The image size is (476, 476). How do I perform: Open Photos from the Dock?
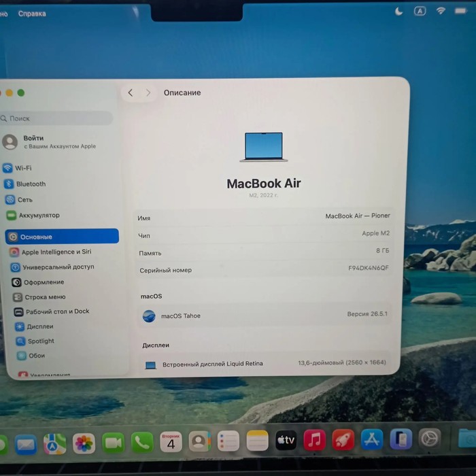pos(84,443)
